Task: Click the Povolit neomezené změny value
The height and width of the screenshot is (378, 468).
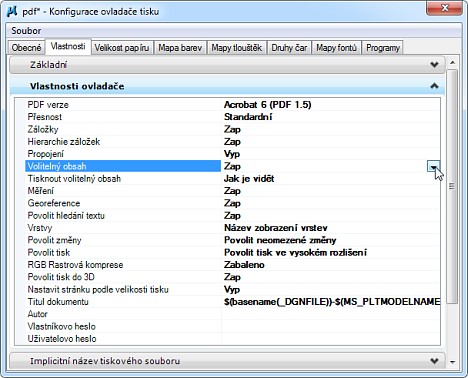Action: click(x=280, y=240)
